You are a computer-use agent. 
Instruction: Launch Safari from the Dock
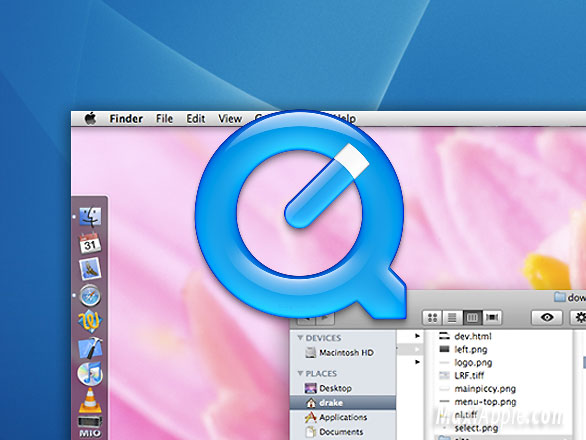pyautogui.click(x=90, y=295)
